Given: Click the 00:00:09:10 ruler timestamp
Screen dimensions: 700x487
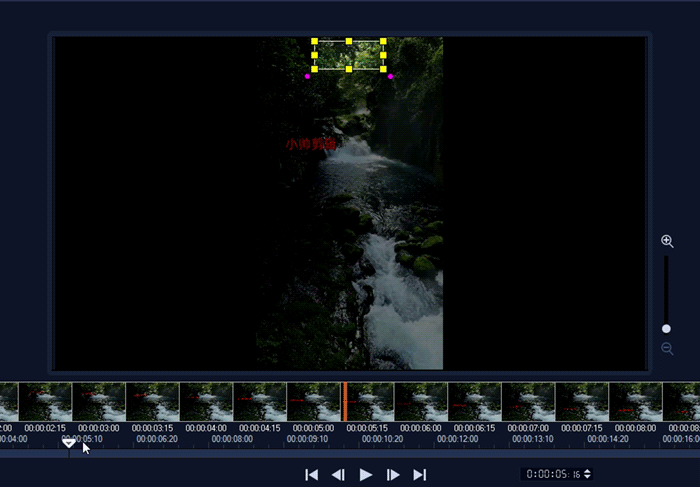Looking at the screenshot, I should [307, 439].
